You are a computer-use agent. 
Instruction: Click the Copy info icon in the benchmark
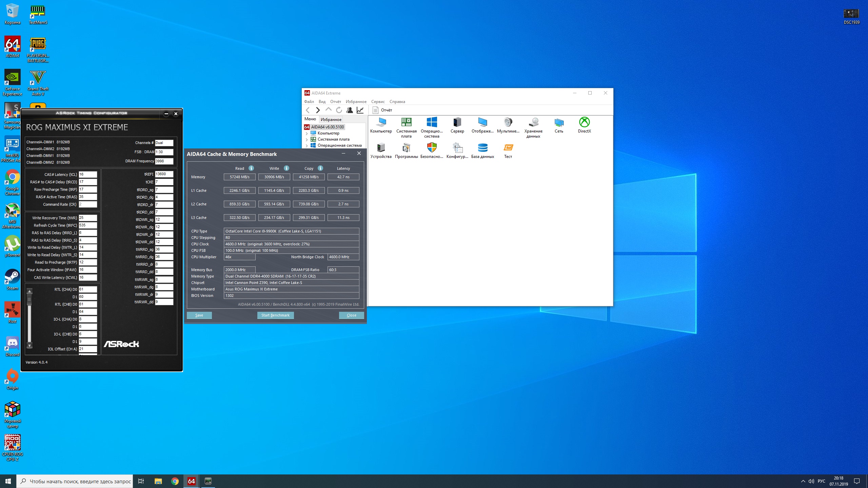(x=320, y=168)
